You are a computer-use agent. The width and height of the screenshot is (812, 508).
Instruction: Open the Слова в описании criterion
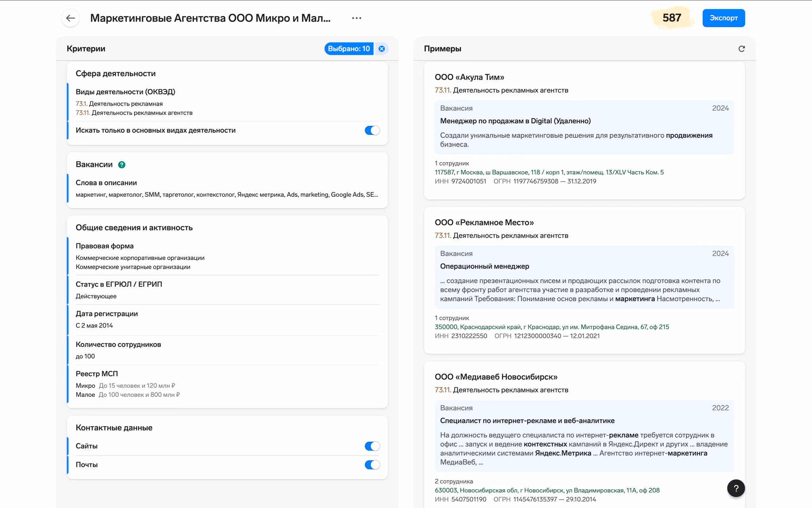pos(106,183)
